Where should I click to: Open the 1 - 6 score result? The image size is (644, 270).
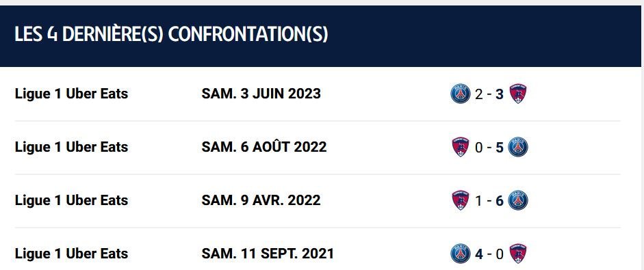point(489,201)
